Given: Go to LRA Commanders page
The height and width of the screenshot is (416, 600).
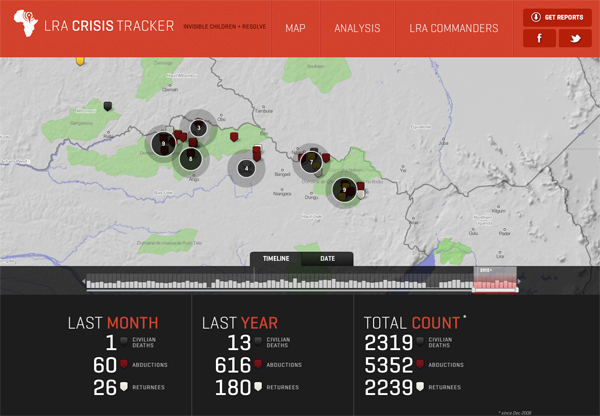Looking at the screenshot, I should click(454, 29).
